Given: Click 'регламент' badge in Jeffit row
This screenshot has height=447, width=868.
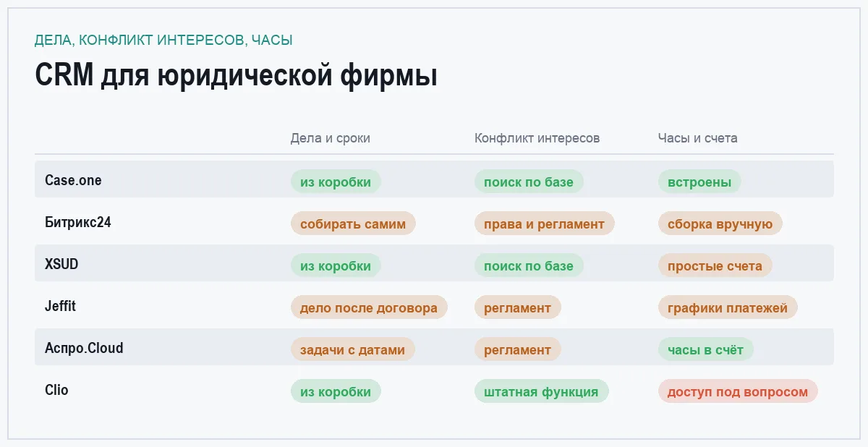Looking at the screenshot, I should tap(518, 307).
